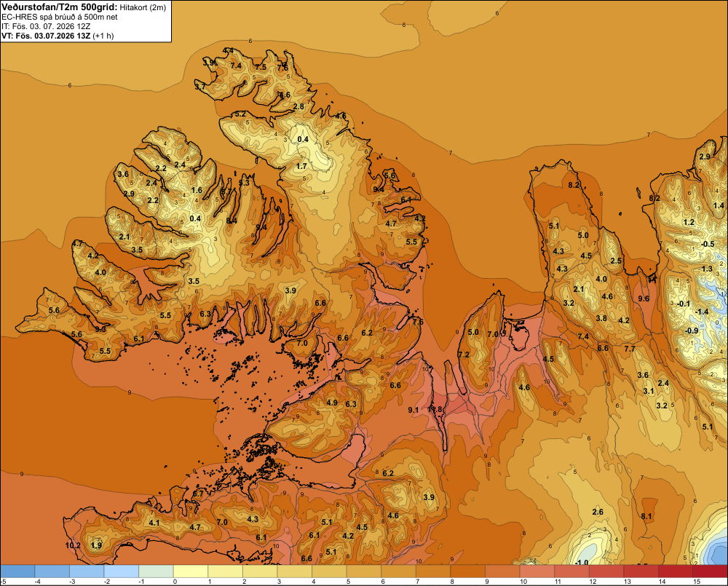Click the legend label '13'

628,582
